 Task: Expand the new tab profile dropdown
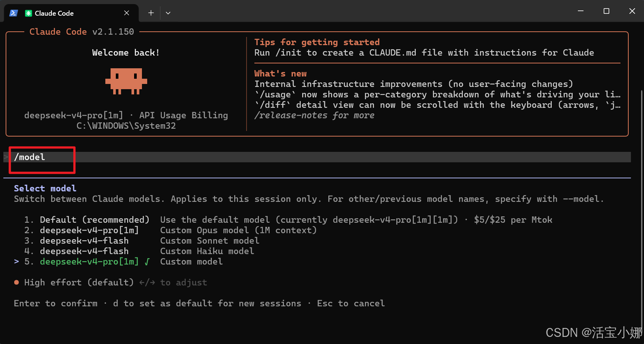[168, 13]
